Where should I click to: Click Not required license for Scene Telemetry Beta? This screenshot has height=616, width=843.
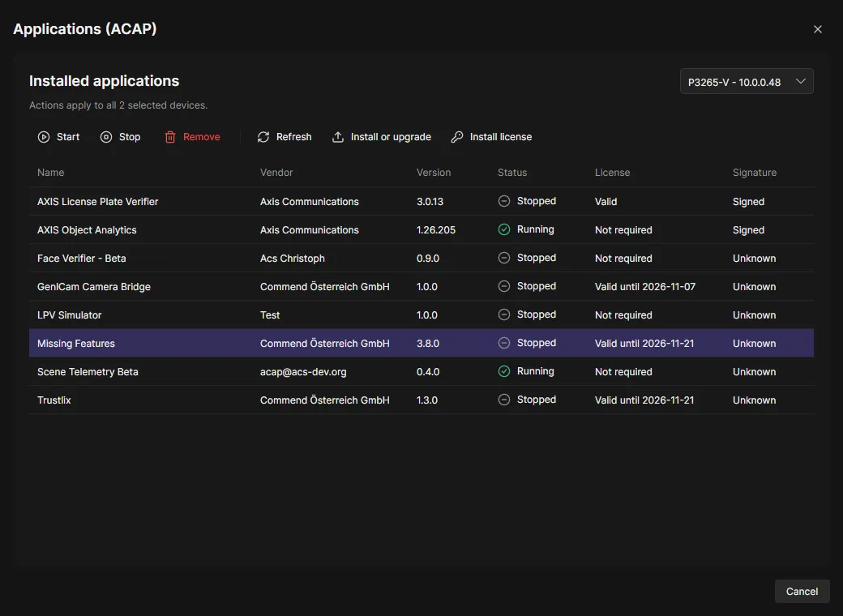click(623, 372)
